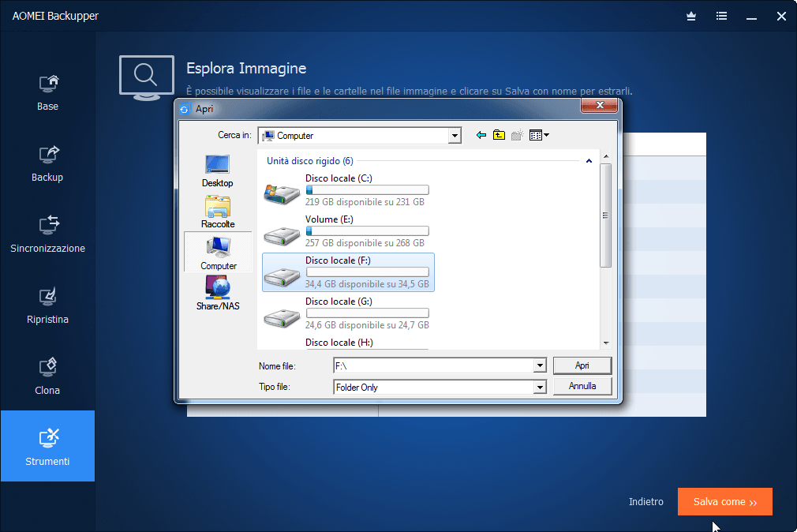Viewport: 797px width, 532px height.
Task: Close the AOMEI Backupper window
Action: (781, 17)
